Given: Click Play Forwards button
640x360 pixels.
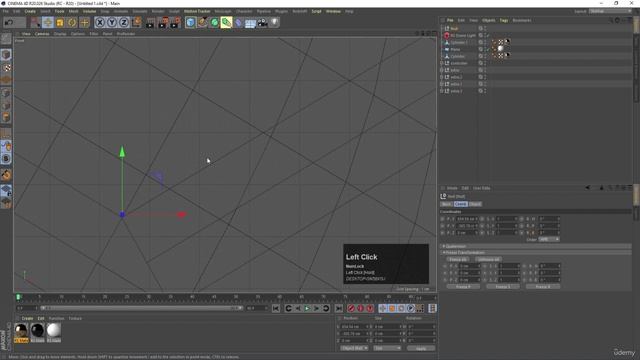Looking at the screenshot, I should pos(307,309).
